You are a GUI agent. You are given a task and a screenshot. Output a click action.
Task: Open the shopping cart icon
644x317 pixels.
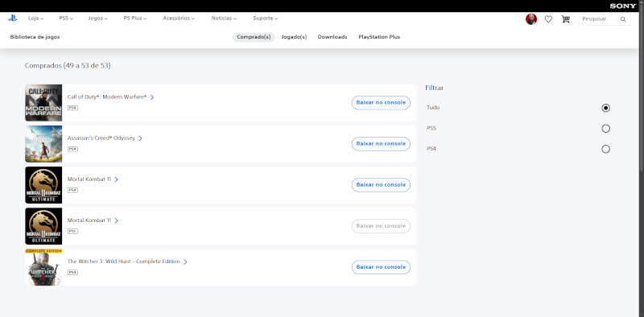click(x=566, y=19)
